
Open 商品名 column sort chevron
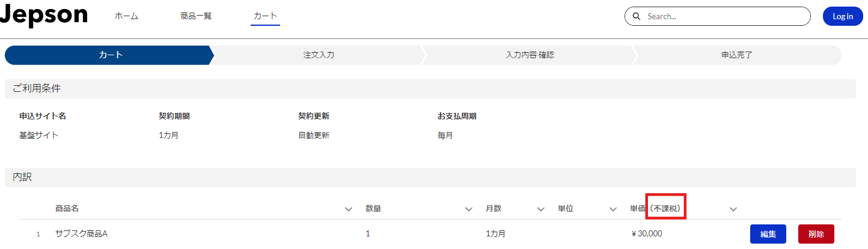[x=349, y=209]
